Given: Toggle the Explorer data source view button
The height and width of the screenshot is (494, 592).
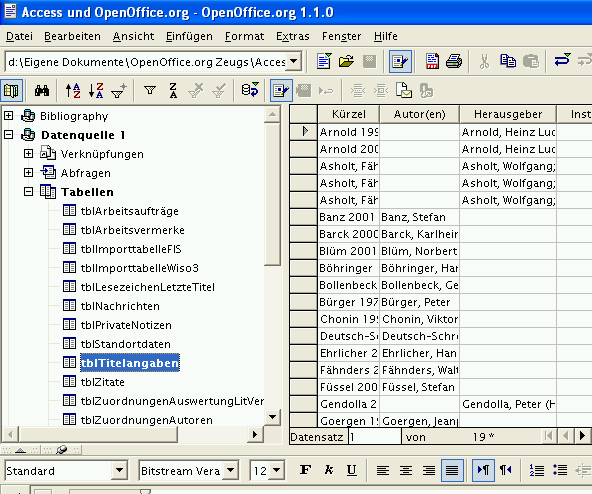Looking at the screenshot, I should point(11,91).
